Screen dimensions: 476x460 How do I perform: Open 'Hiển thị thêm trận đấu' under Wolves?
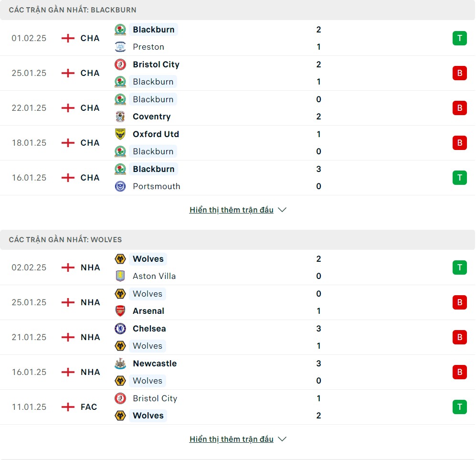[232, 439]
